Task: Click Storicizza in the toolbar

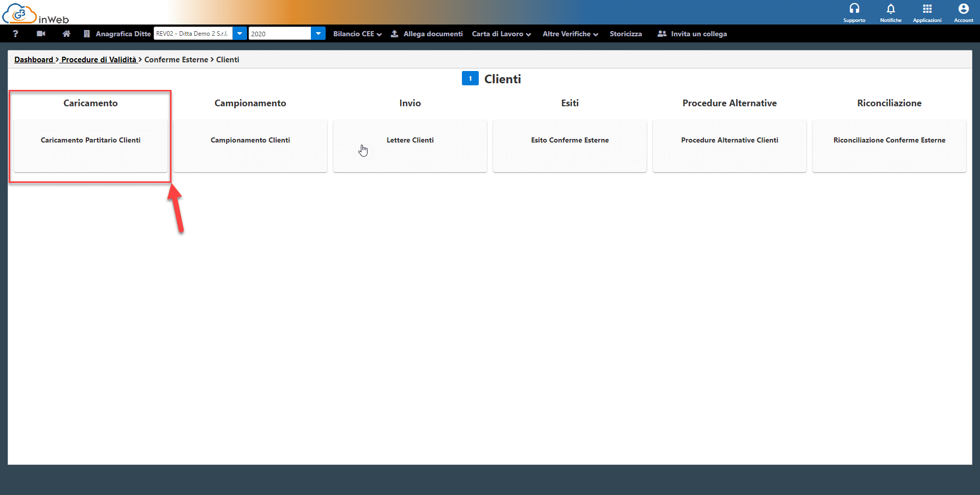Action: click(x=626, y=34)
